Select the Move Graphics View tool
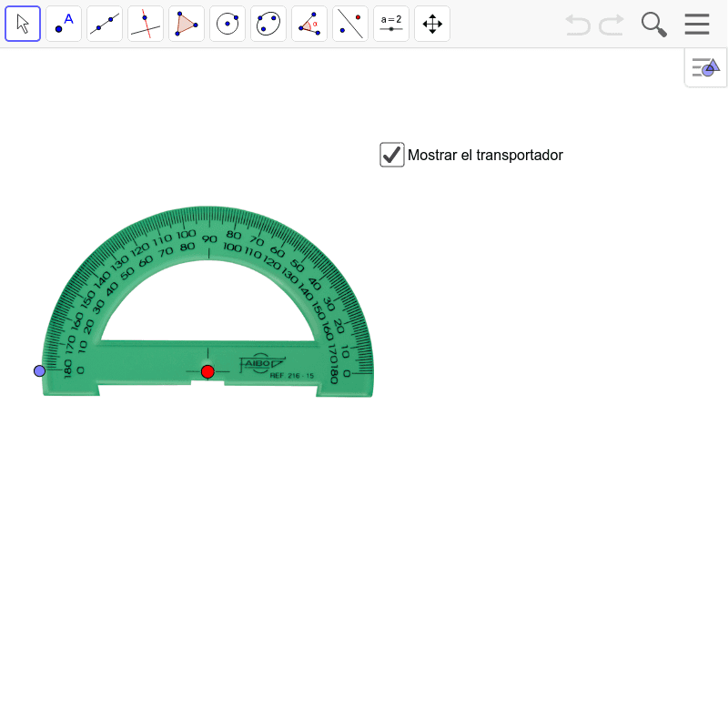This screenshot has height=728, width=728. (x=432, y=24)
